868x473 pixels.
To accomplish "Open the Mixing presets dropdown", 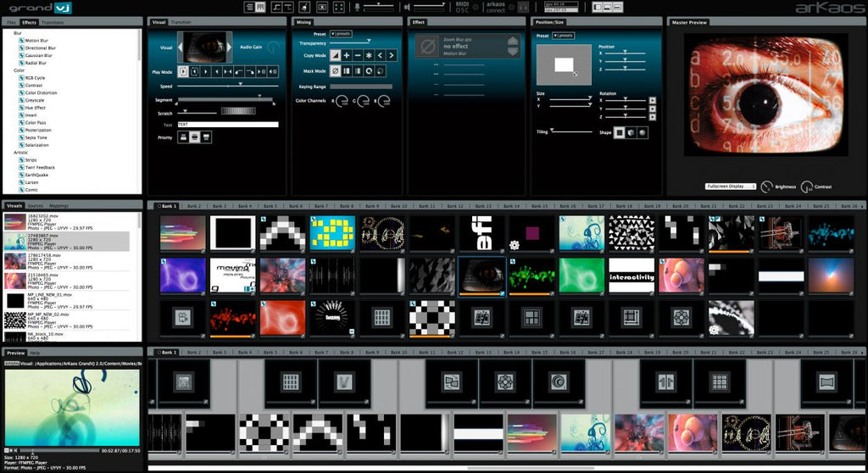I will [x=341, y=33].
